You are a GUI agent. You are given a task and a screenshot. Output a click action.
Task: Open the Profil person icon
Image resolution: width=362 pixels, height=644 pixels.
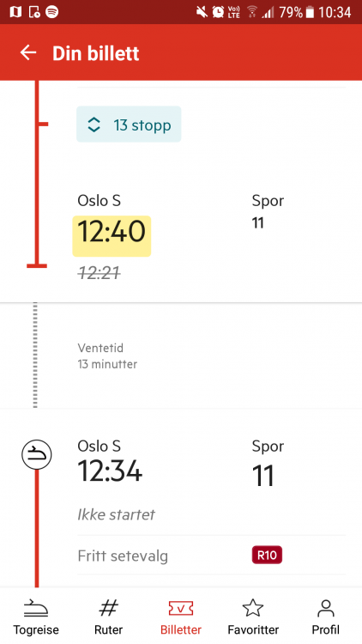[325, 608]
